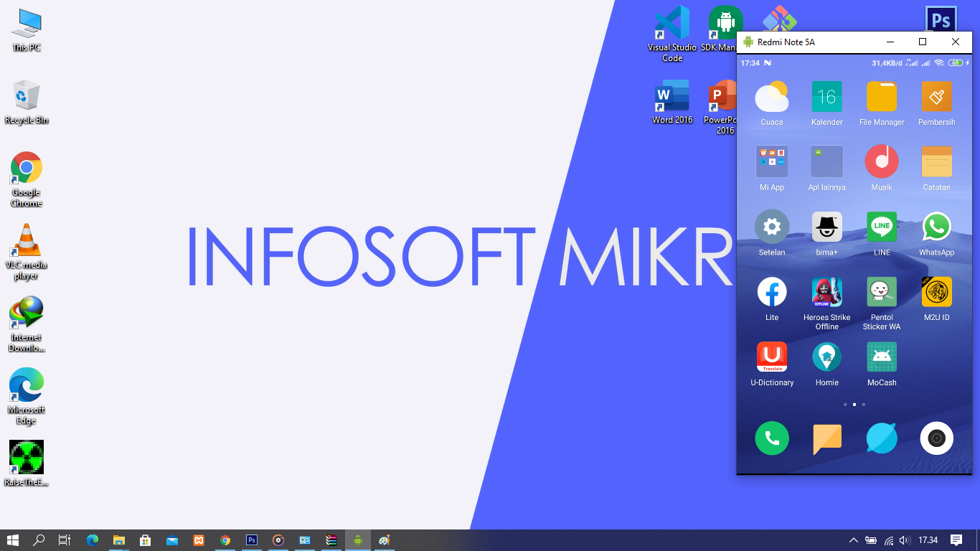Launch the Homie app
The image size is (980, 551).
826,357
